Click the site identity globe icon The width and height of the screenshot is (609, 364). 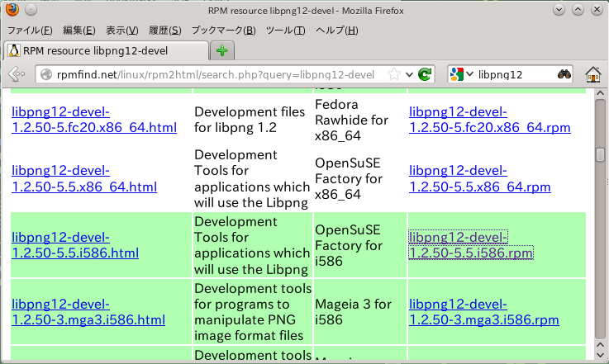(46, 74)
